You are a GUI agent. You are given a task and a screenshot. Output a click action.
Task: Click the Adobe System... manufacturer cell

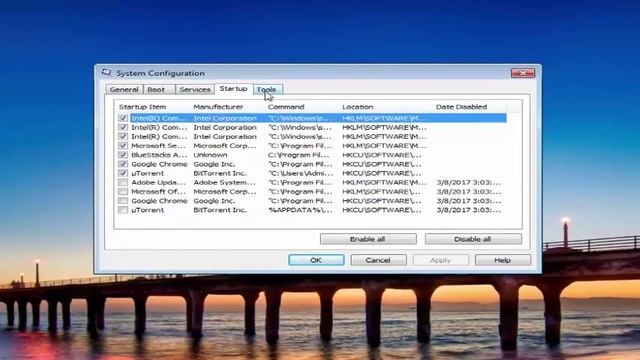point(224,182)
